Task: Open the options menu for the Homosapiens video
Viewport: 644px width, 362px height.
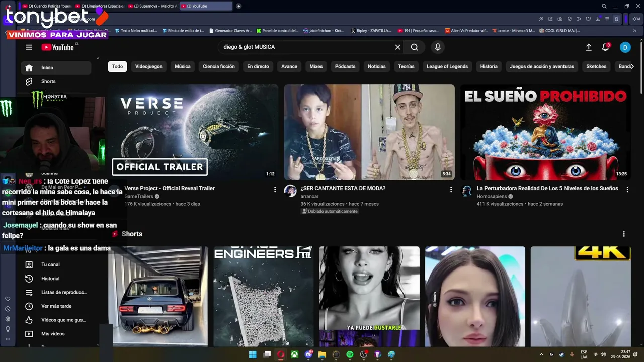Action: pyautogui.click(x=627, y=190)
